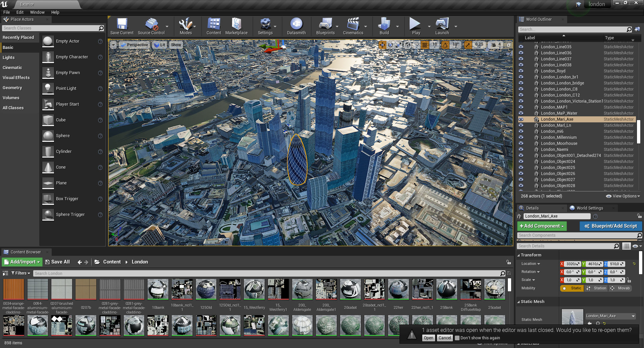Open the viewport Show dropdown
This screenshot has height=348, width=644.
coord(176,45)
